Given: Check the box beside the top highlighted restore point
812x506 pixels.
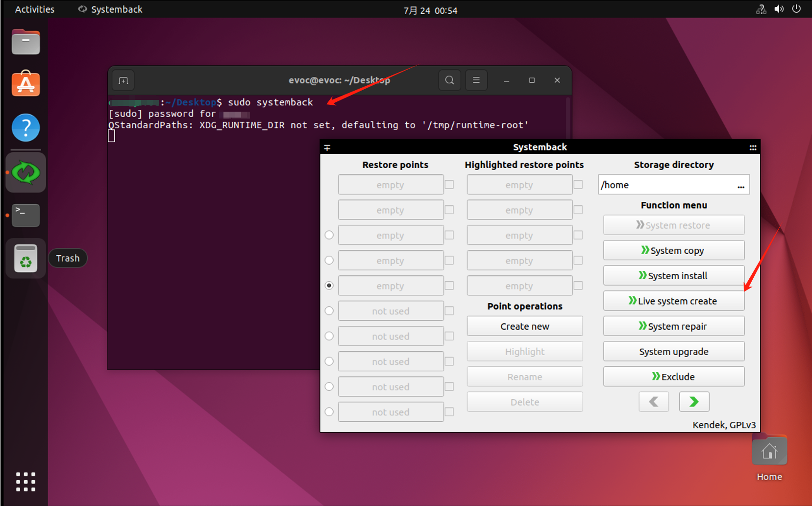Looking at the screenshot, I should coord(578,185).
